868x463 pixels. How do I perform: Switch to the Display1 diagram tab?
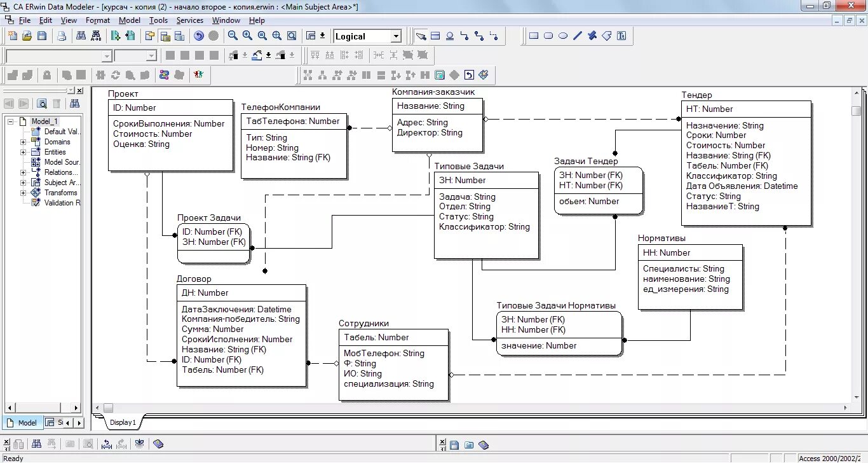tap(123, 422)
